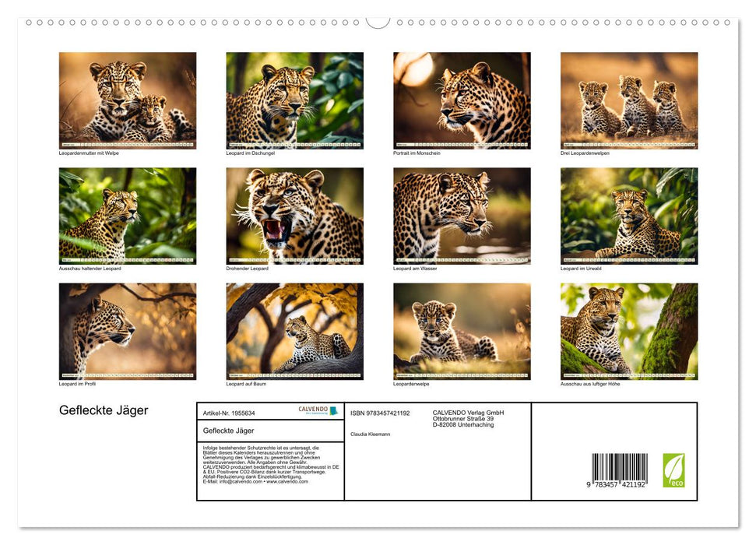
Task: Click the Artikel-Nr. 1955634 label
Action: 227,411
